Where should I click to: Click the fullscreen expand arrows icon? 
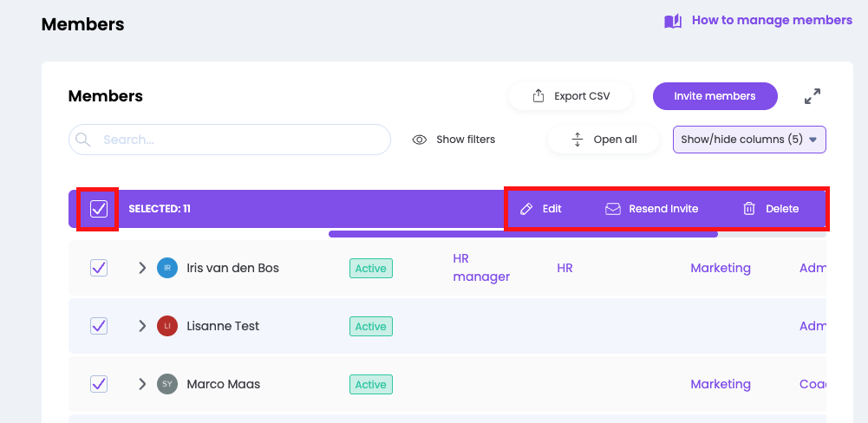(x=812, y=96)
